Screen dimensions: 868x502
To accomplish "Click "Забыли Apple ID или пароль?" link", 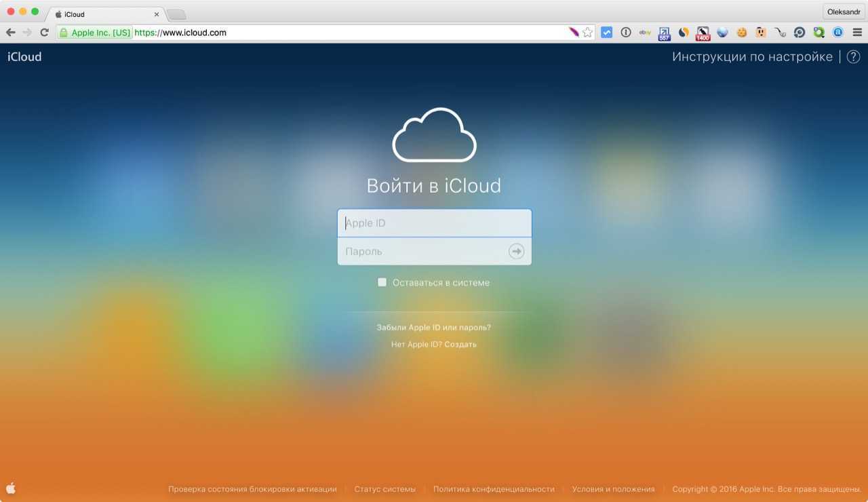I will click(x=433, y=328).
